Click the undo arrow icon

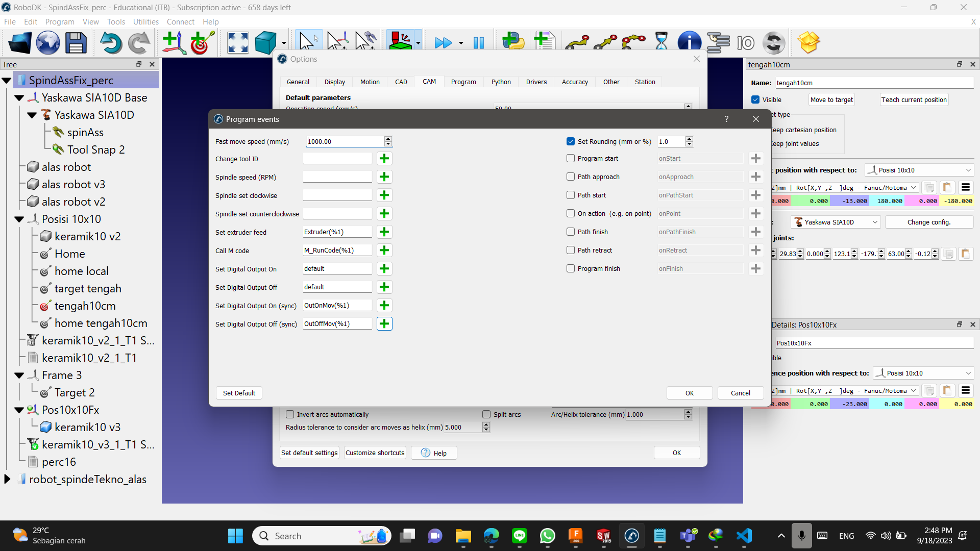pyautogui.click(x=110, y=43)
